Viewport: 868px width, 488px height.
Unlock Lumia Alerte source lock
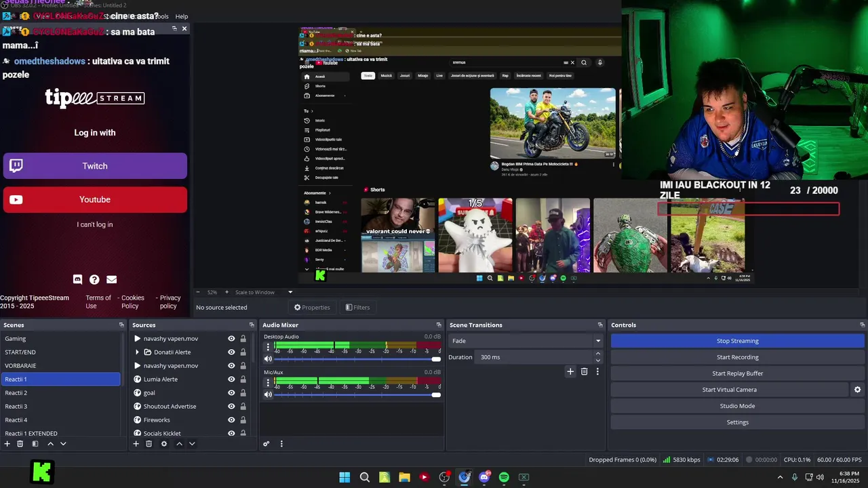pyautogui.click(x=243, y=380)
